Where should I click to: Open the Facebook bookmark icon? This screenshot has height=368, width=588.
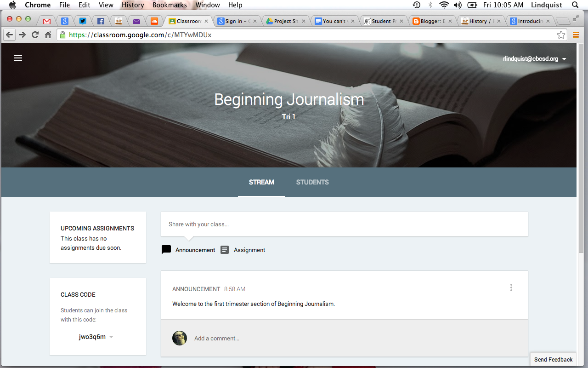[x=101, y=21]
